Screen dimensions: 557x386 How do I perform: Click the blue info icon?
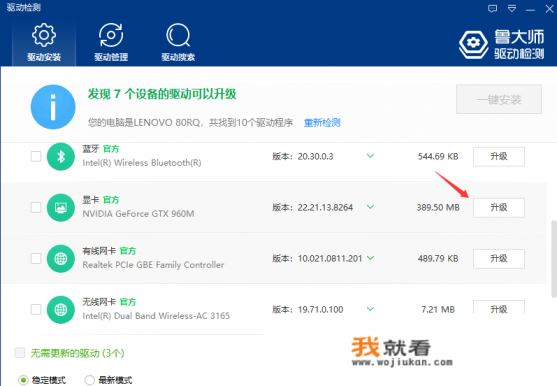coord(53,107)
